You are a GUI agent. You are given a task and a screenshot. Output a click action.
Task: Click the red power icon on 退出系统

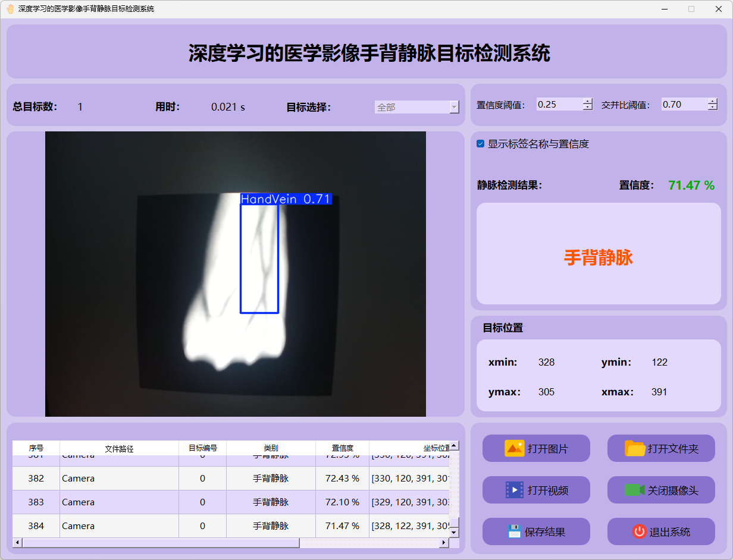tap(639, 531)
